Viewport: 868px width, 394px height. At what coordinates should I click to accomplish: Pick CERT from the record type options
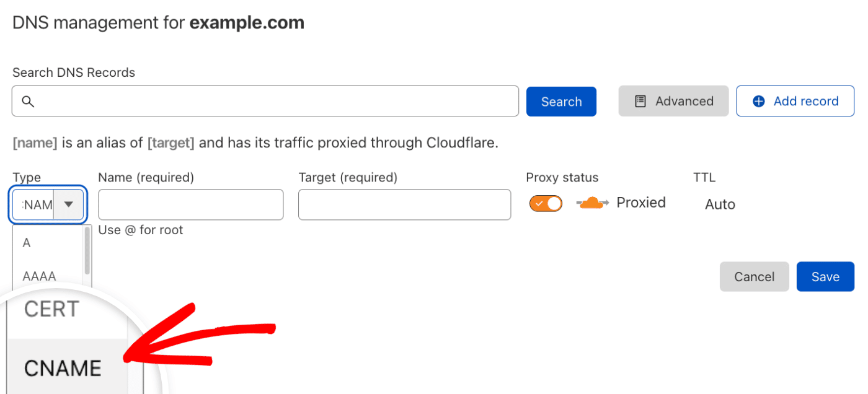tap(51, 309)
